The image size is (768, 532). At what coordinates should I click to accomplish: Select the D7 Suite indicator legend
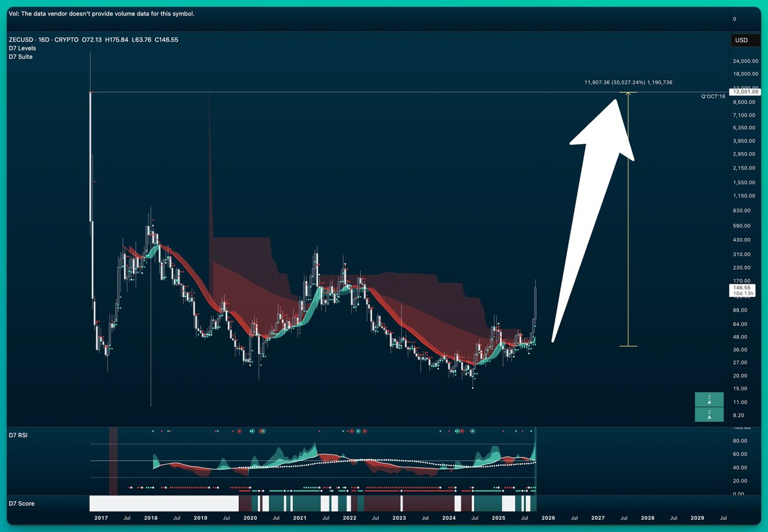tap(20, 56)
